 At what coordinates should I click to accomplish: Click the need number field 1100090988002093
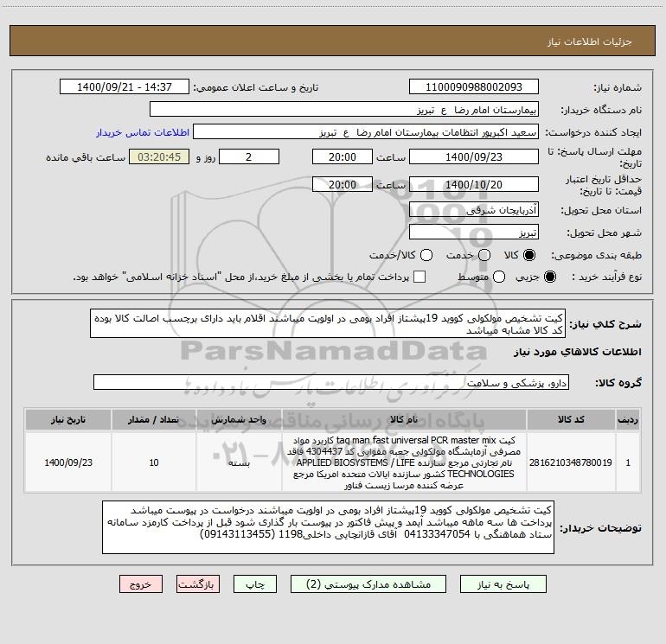pyautogui.click(x=474, y=86)
